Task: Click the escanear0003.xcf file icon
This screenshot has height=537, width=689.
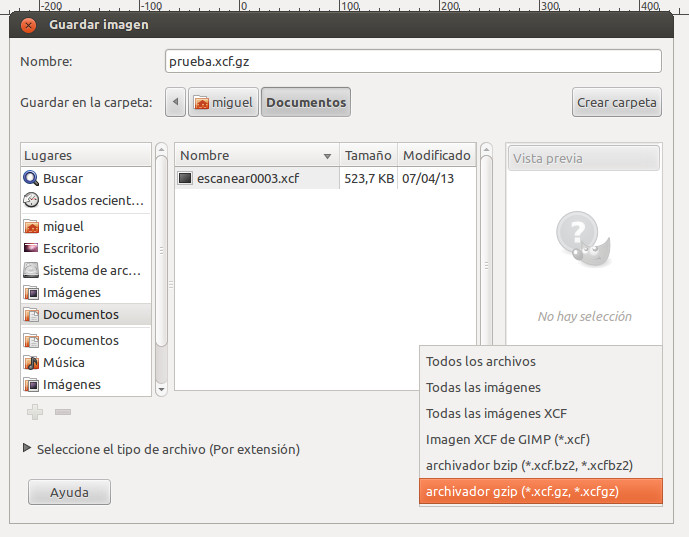Action: (185, 179)
